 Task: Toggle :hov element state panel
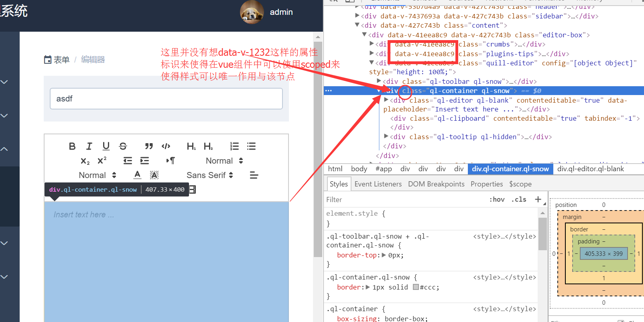pyautogui.click(x=497, y=199)
